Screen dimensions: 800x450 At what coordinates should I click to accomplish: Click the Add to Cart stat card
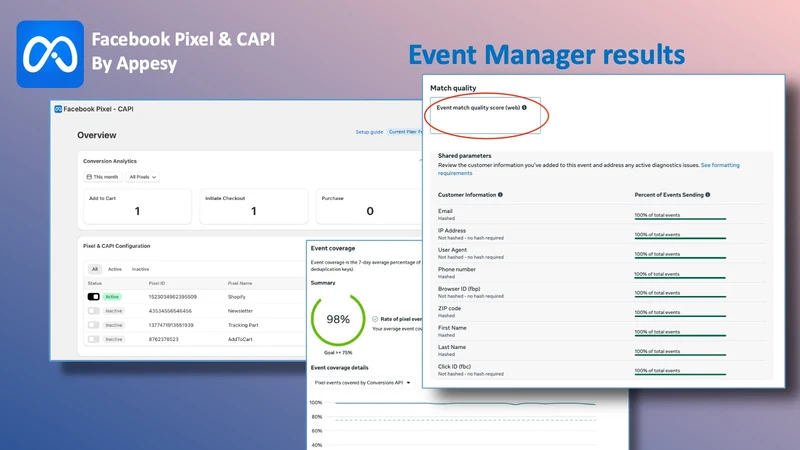point(137,207)
